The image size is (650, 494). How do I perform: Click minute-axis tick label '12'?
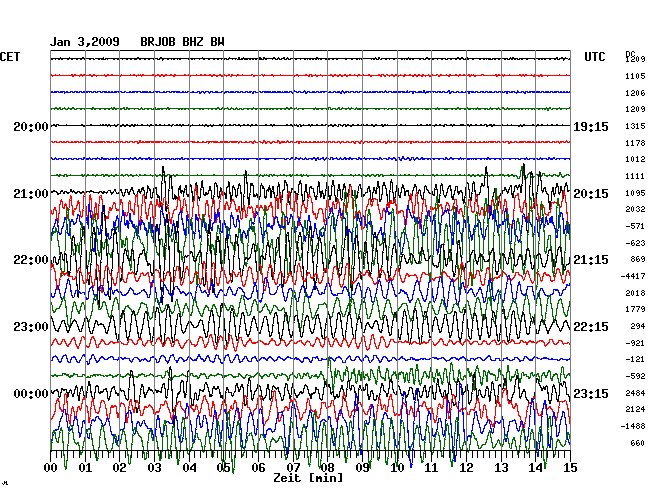466,468
